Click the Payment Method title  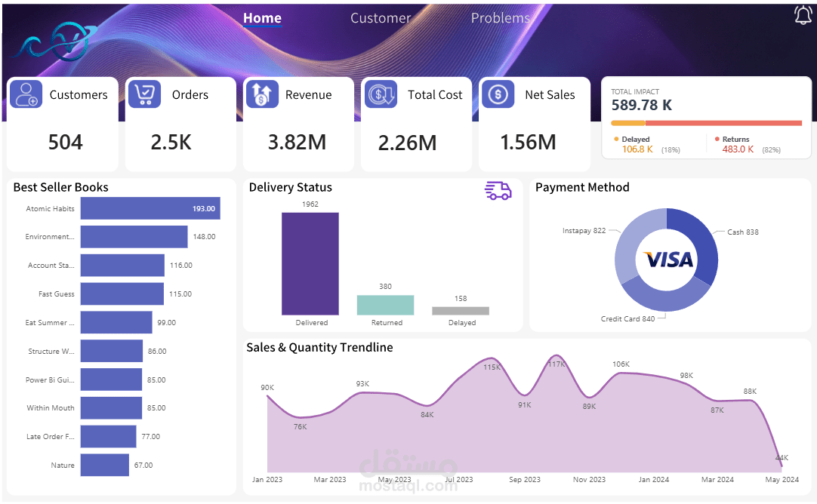click(582, 187)
